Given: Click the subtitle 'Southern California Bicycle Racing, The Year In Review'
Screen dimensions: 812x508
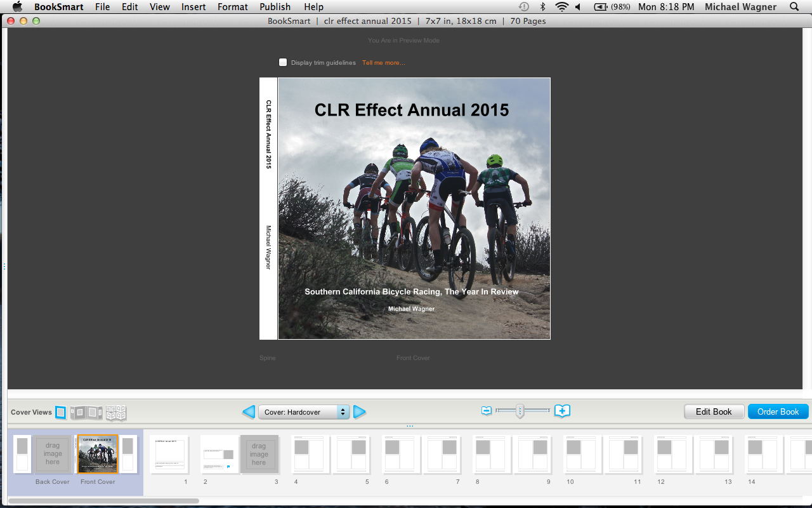Looking at the screenshot, I should click(412, 291).
